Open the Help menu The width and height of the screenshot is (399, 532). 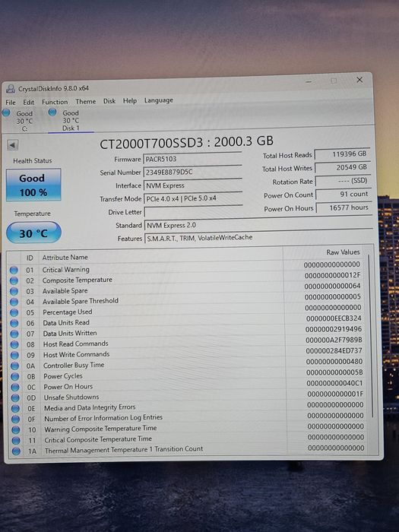point(130,101)
